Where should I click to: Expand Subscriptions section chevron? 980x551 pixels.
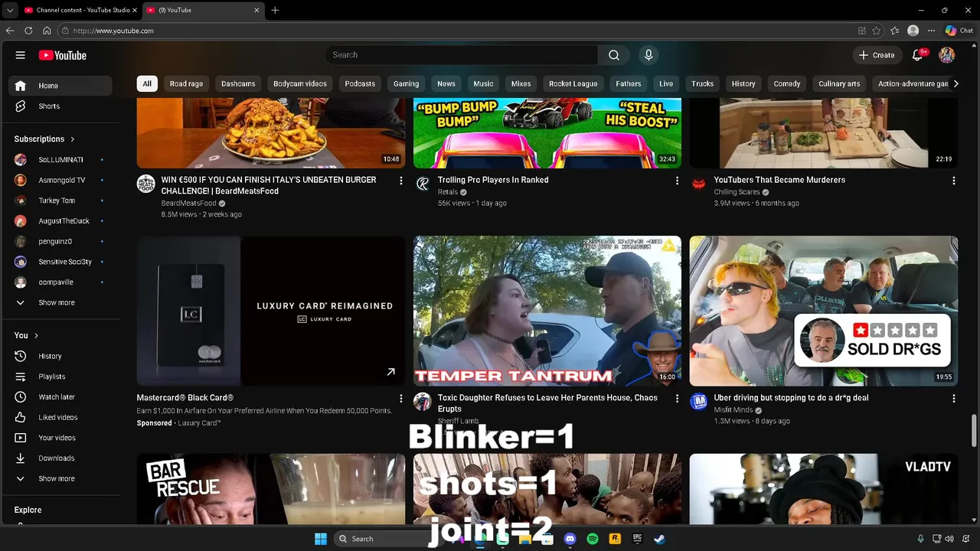(73, 139)
